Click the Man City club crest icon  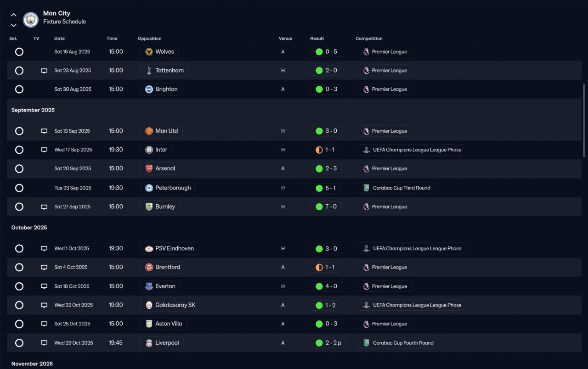(x=31, y=20)
